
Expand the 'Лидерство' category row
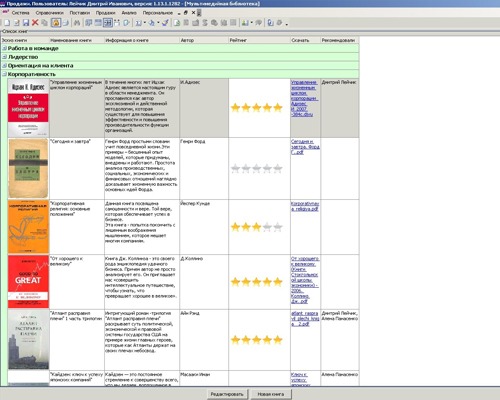(x=4, y=57)
